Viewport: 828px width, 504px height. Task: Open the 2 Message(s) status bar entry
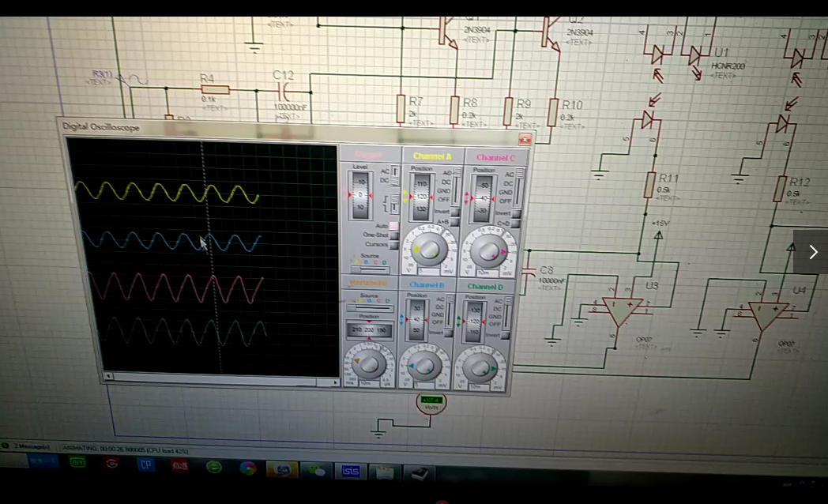32,446
